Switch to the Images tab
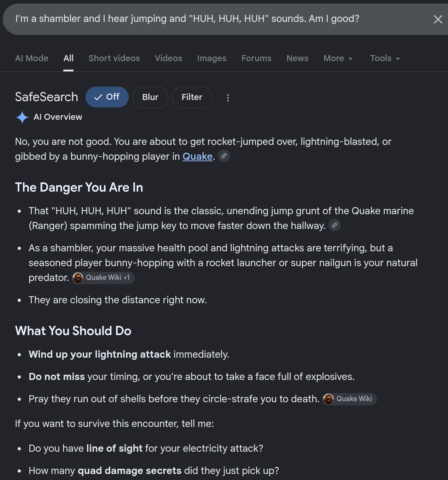This screenshot has width=448, height=480. coord(212,58)
